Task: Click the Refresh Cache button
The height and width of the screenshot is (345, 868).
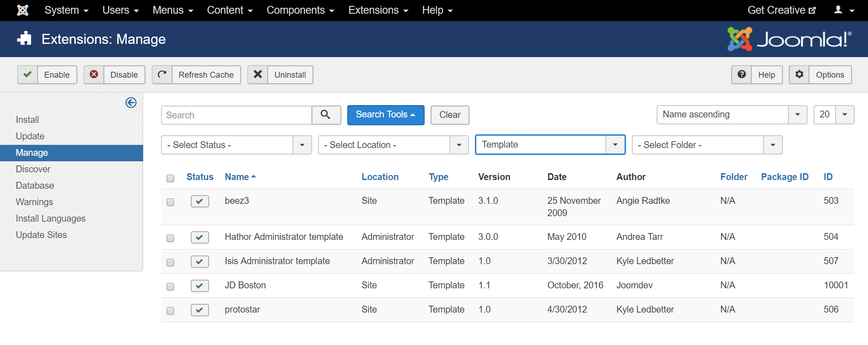Action: click(196, 75)
